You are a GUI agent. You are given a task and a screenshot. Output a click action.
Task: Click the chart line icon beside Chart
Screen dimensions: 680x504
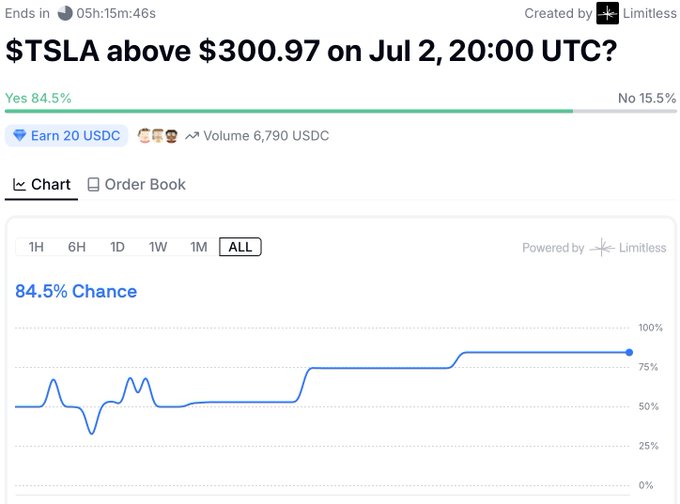pos(20,184)
